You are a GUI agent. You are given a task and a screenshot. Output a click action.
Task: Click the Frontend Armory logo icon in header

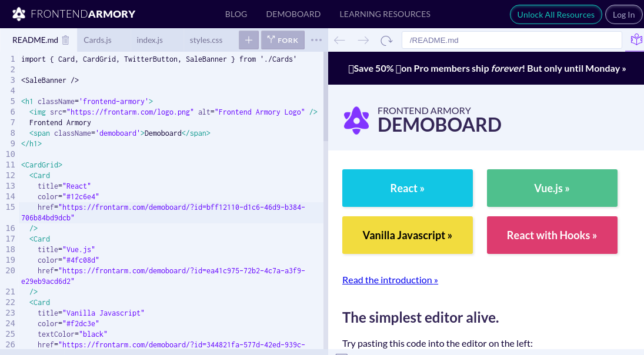[x=19, y=14]
